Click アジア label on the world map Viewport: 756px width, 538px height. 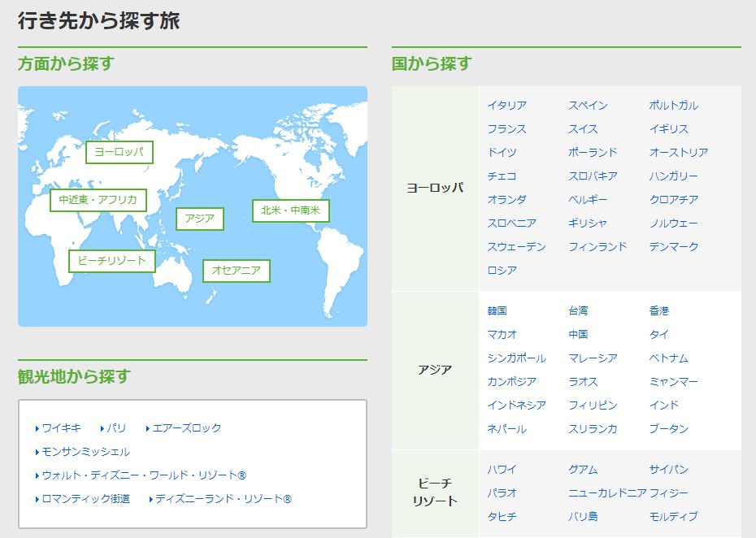200,219
